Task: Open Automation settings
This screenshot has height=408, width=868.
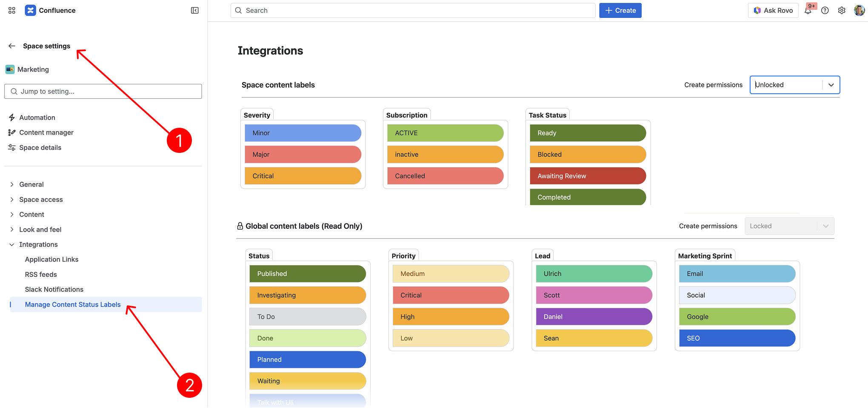Action: tap(37, 118)
